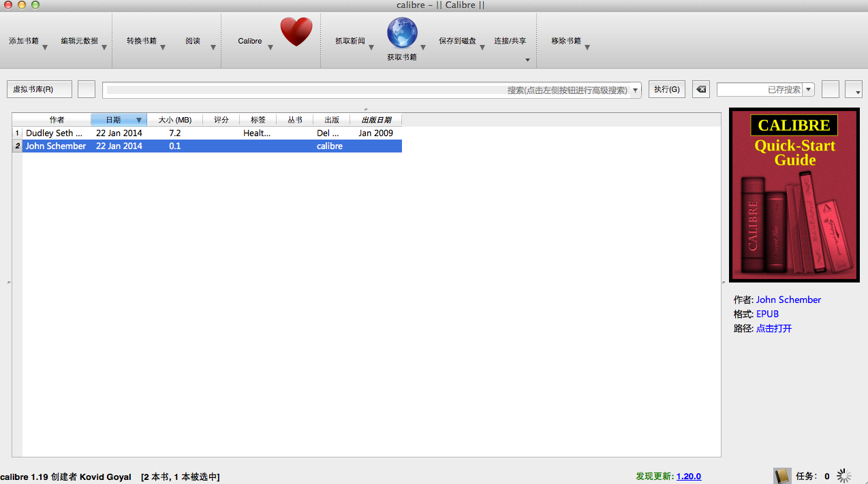
Task: Collapse the left tag browser splitter handle
Action: coord(9,283)
